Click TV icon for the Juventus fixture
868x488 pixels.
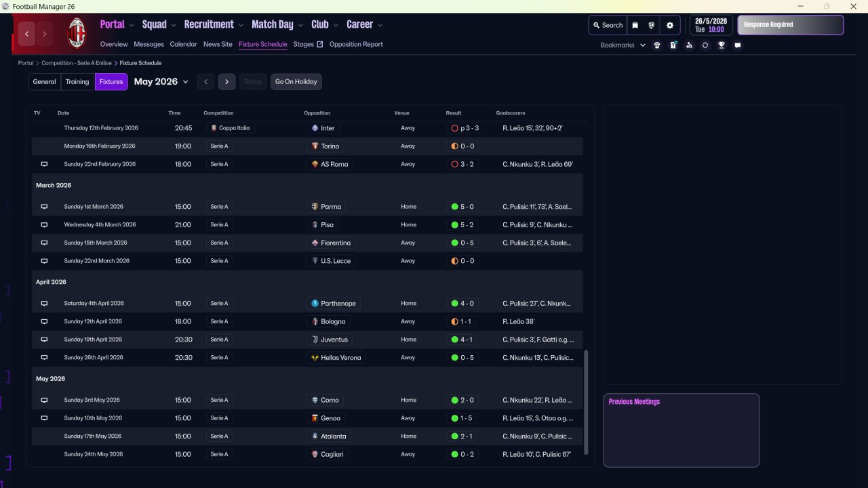pos(44,340)
